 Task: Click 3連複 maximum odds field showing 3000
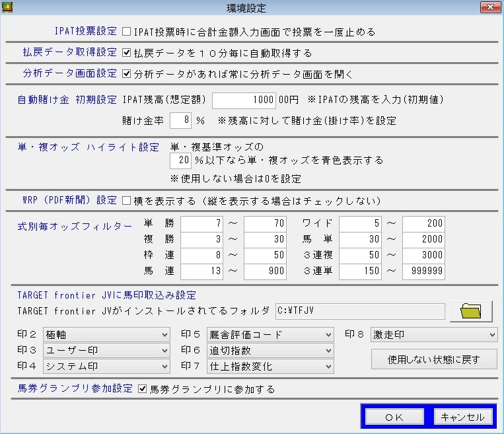[423, 255]
